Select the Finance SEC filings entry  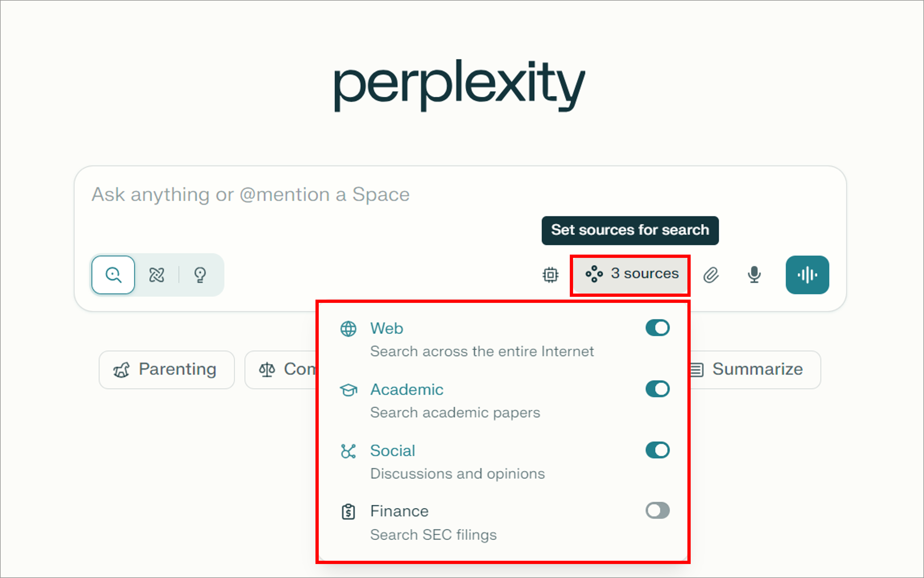(503, 523)
